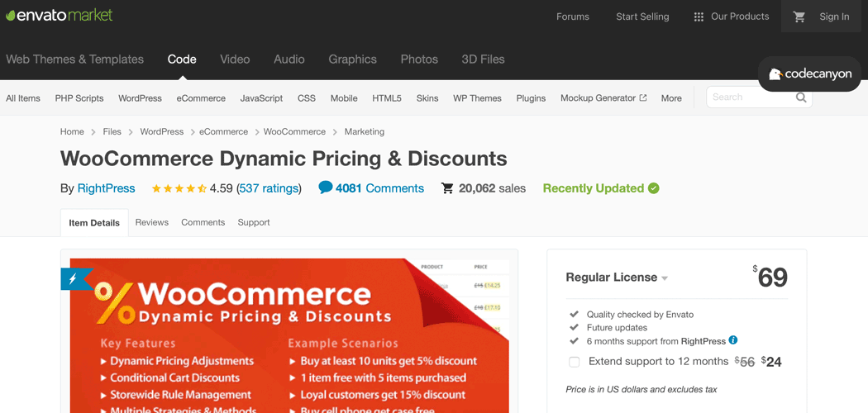Screen dimensions: 868x413
Task: Switch to the Reviews tab
Action: point(151,222)
